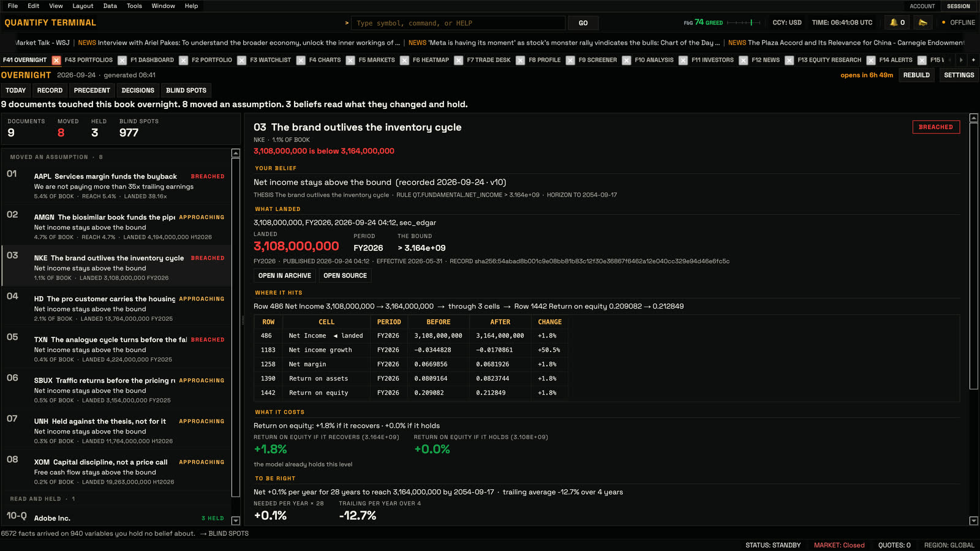980x551 pixels.
Task: Click the detail panel vertical scrollbar thumb
Action: coord(974,256)
